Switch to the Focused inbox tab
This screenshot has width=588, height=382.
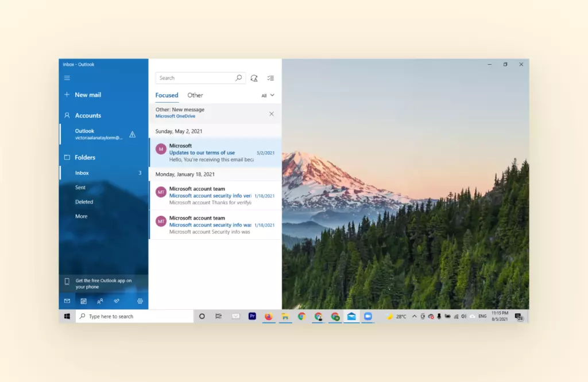click(x=167, y=95)
